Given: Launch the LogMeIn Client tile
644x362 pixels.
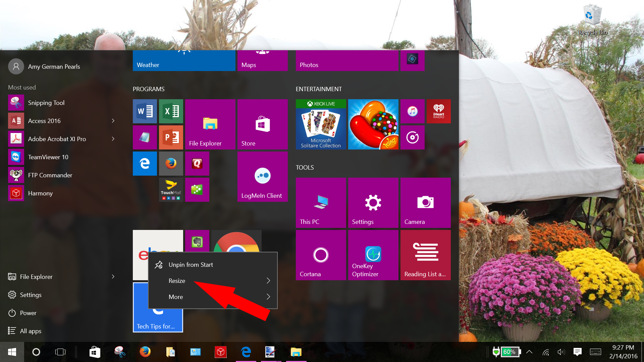Looking at the screenshot, I should point(262,176).
